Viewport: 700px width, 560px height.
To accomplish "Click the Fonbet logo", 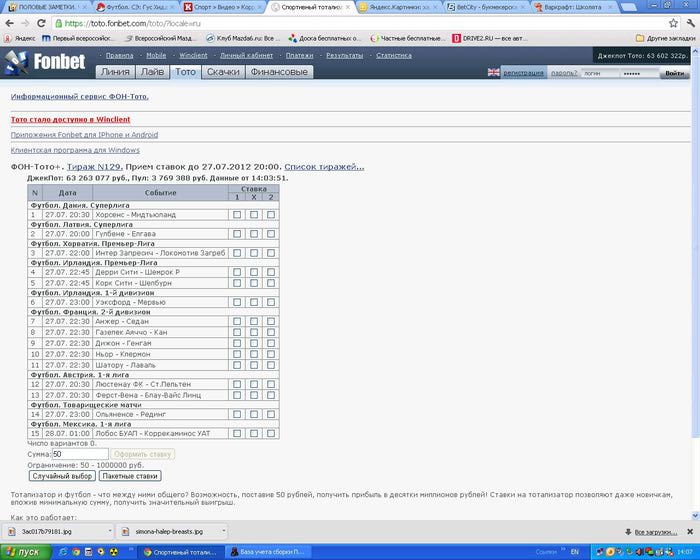I will click(x=46, y=62).
